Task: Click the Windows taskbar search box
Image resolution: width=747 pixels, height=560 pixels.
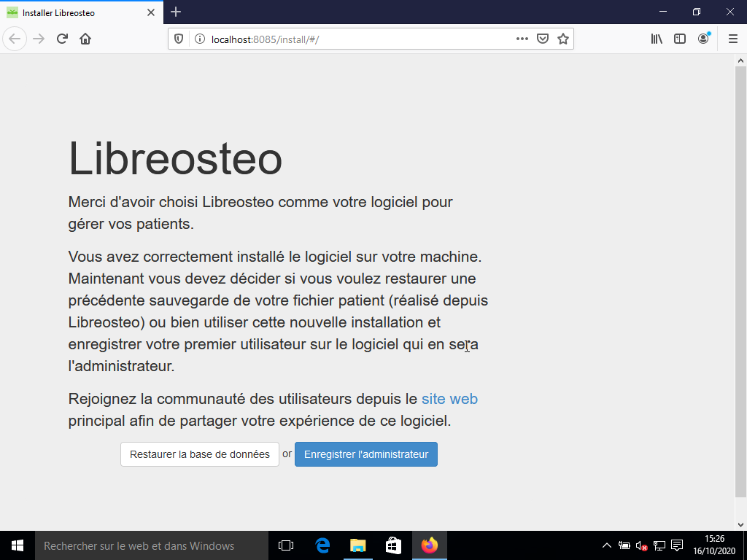Action: point(152,545)
